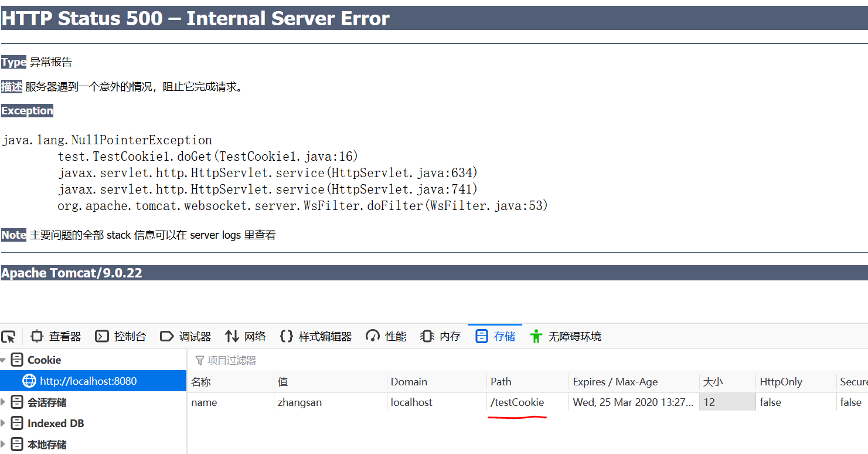
Task: Sort by the 名称 column header
Action: (230, 382)
